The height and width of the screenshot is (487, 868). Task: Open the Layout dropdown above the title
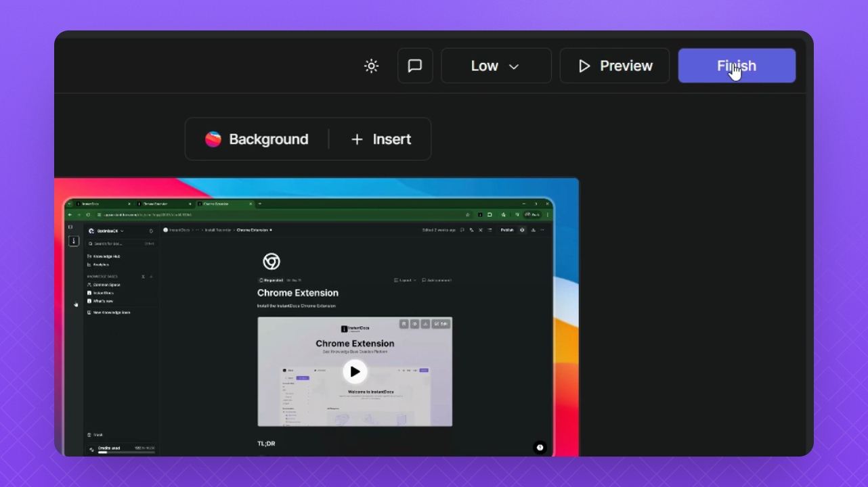405,280
